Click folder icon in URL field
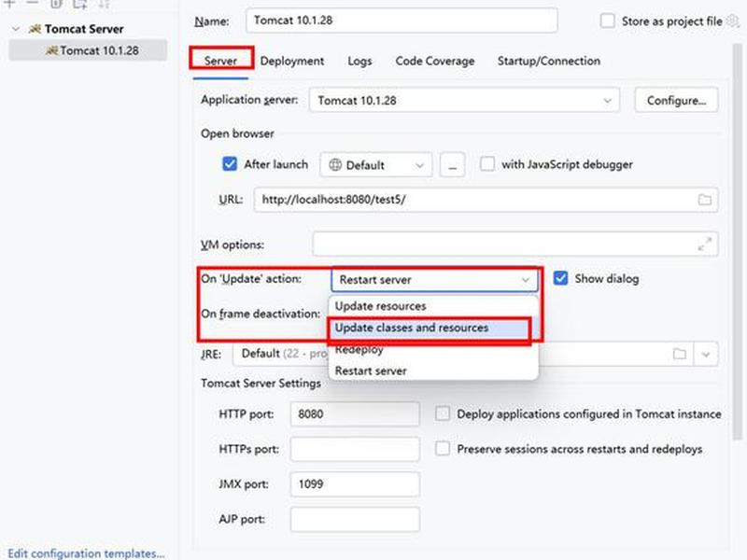This screenshot has height=560, width=747. [x=704, y=200]
